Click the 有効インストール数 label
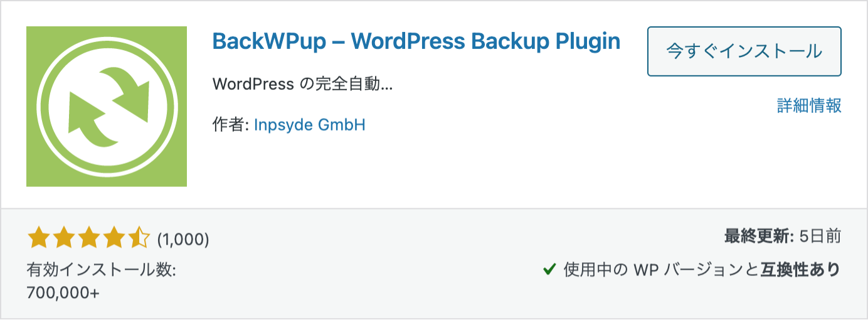The image size is (868, 320). [x=102, y=270]
